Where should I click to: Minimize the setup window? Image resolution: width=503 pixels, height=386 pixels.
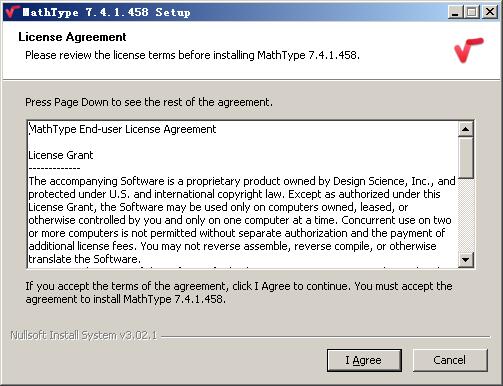[455, 12]
